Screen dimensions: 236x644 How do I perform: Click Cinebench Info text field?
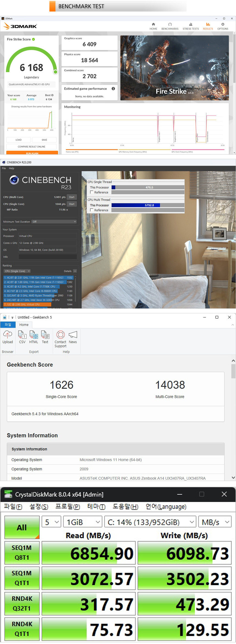point(48,257)
